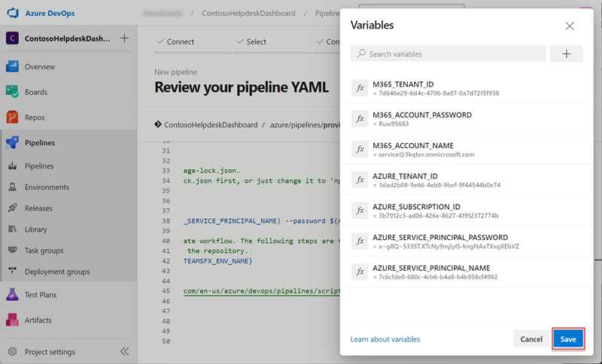Click the Azure DevOps logo icon
This screenshot has width=602, height=364.
13,13
